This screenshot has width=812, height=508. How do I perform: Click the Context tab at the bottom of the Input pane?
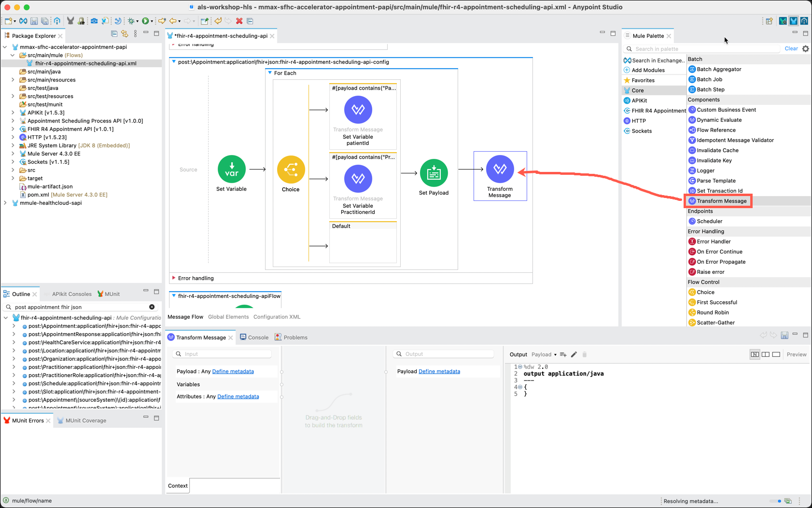coord(178,486)
